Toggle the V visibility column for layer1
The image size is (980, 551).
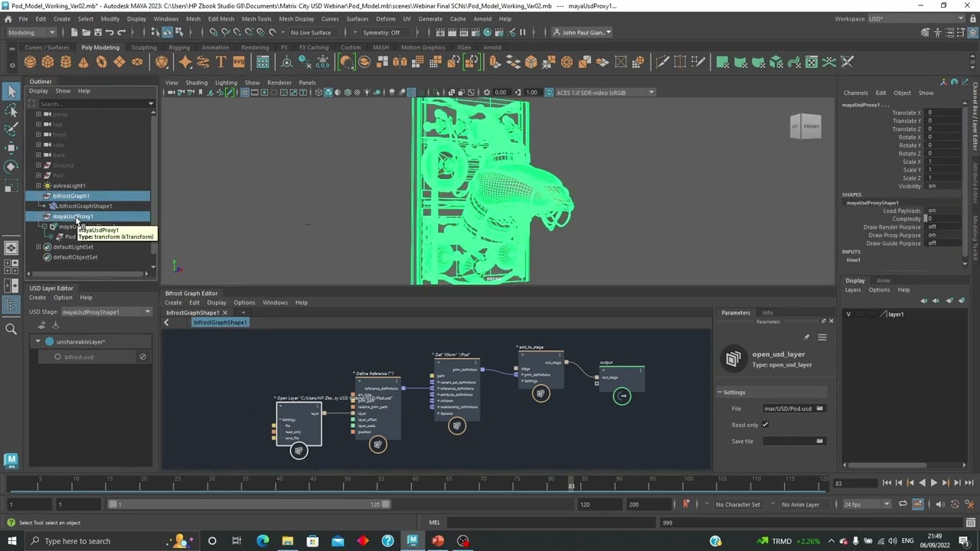pyautogui.click(x=848, y=315)
